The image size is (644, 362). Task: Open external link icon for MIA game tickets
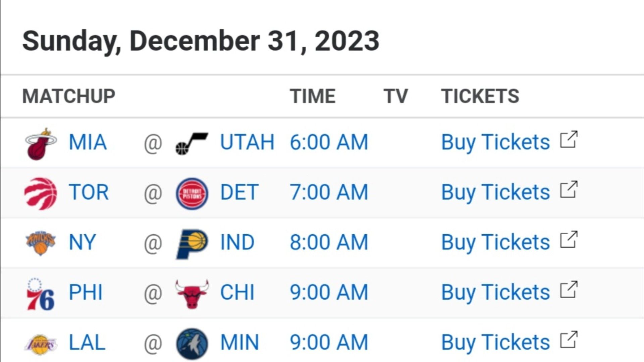[x=569, y=139]
